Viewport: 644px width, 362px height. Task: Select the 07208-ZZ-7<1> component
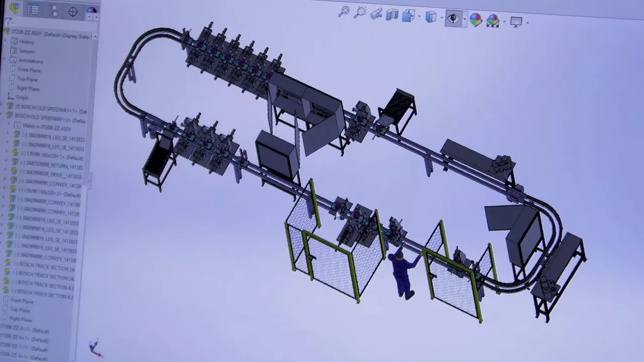coord(24,348)
